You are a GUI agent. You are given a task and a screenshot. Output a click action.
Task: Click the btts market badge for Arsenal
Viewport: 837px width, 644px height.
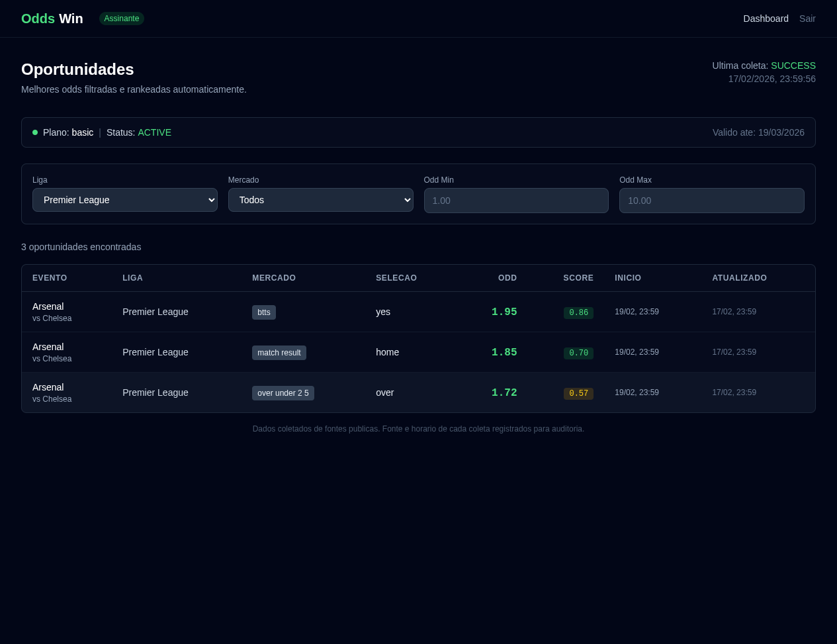pos(263,312)
